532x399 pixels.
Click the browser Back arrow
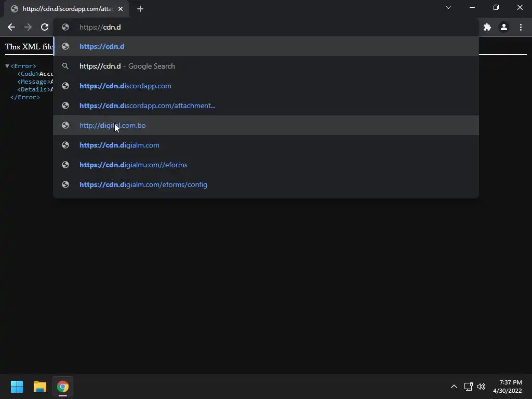point(11,27)
